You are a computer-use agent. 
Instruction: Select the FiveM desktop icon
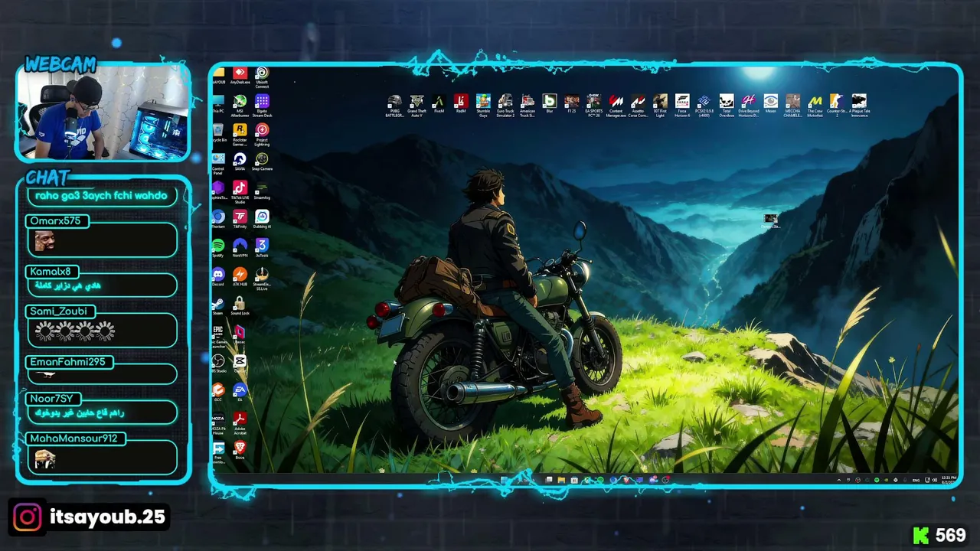click(439, 104)
